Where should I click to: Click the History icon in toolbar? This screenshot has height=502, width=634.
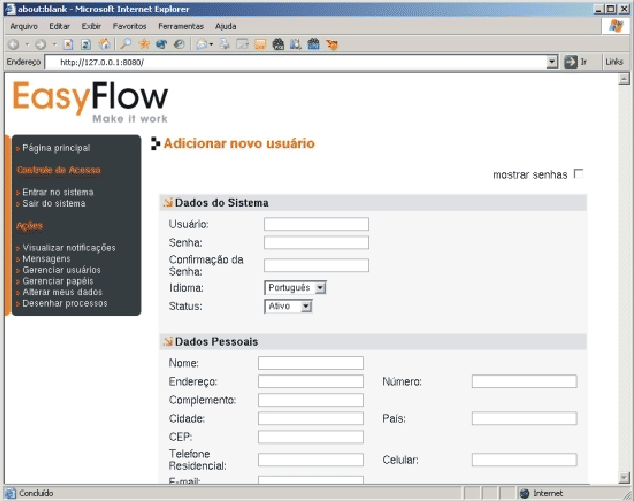[179, 44]
